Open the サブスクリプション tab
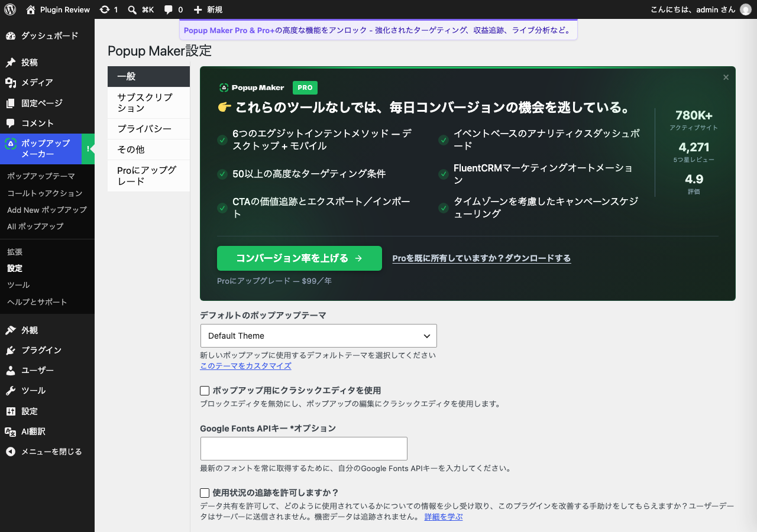 pos(148,103)
